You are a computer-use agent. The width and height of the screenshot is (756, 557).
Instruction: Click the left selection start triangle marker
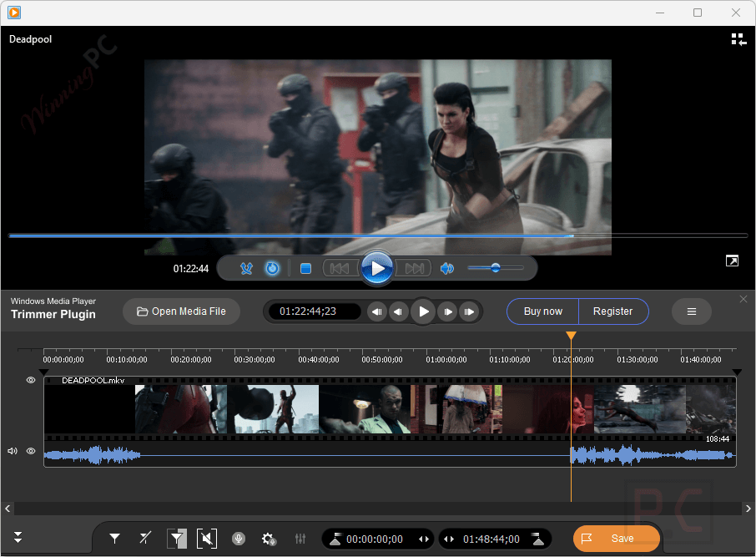(44, 372)
